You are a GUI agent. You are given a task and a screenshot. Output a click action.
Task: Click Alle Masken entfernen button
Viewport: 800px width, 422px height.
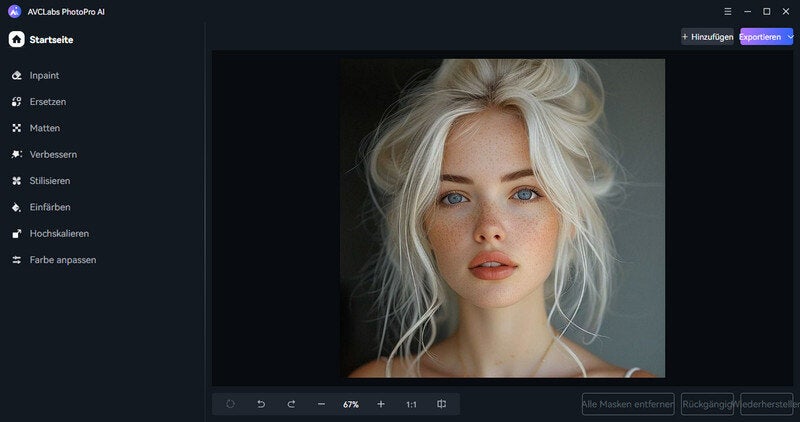pyautogui.click(x=628, y=404)
